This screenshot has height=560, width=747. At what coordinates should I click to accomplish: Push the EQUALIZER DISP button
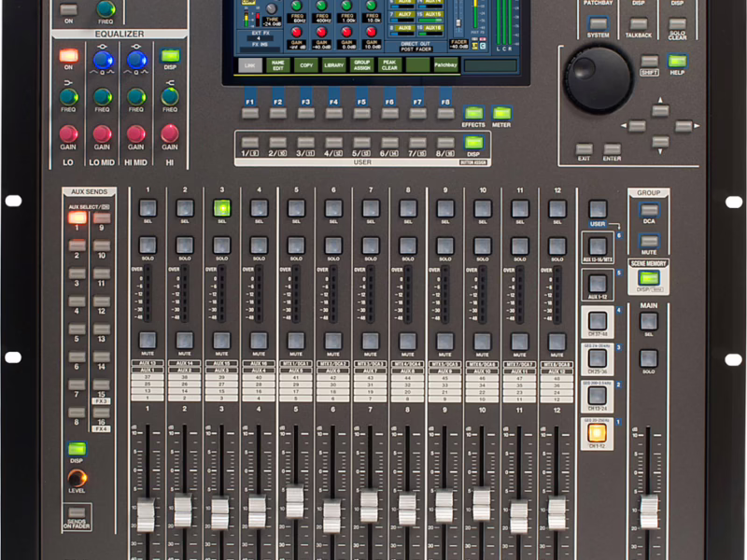click(x=170, y=55)
